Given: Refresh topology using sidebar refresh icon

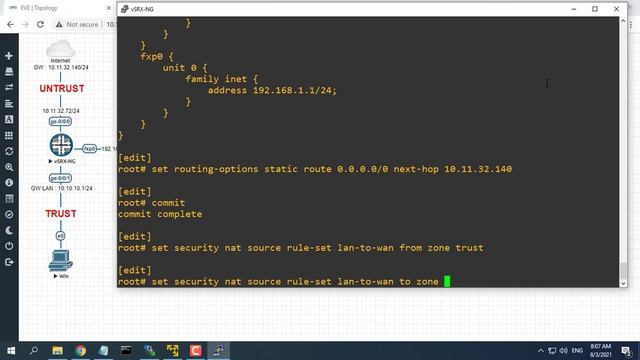Looking at the screenshot, I should point(9,151).
